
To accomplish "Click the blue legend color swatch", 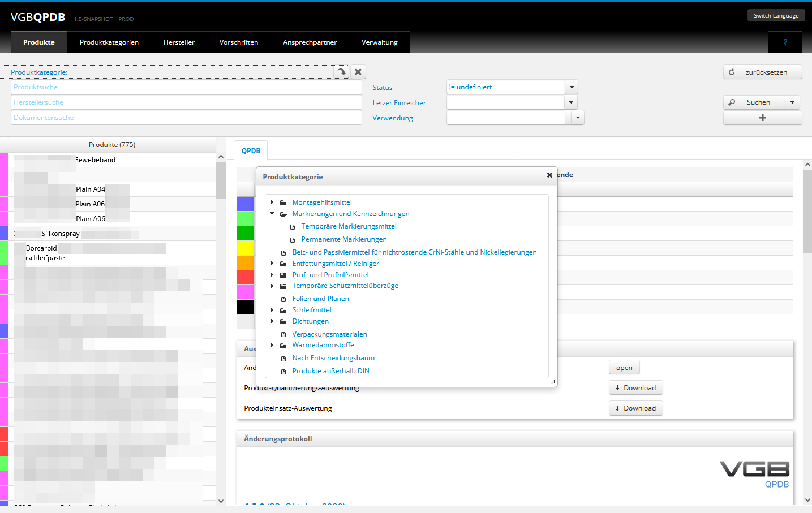I will 246,204.
